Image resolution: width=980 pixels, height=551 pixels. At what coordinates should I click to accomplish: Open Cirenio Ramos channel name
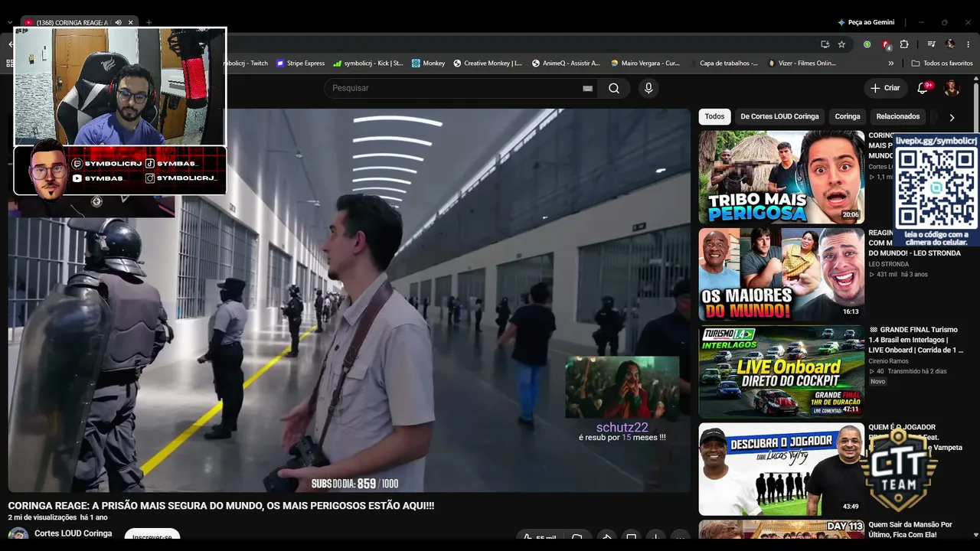click(x=888, y=361)
